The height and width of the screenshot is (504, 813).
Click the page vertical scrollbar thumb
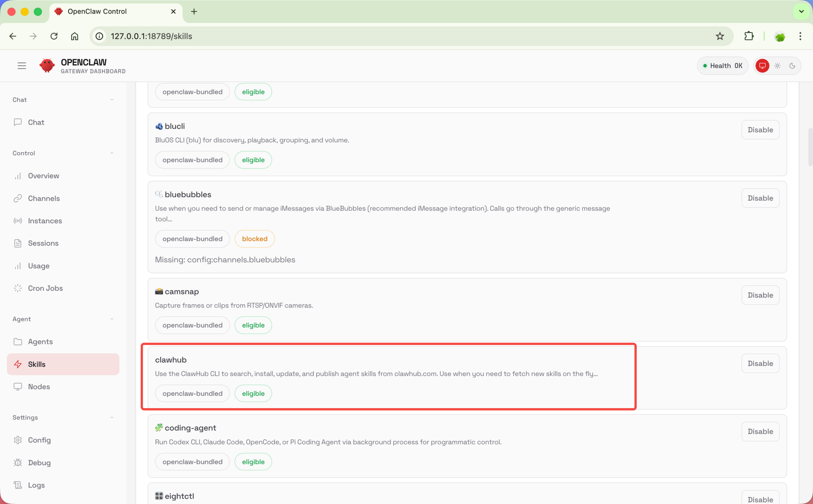coord(810,147)
